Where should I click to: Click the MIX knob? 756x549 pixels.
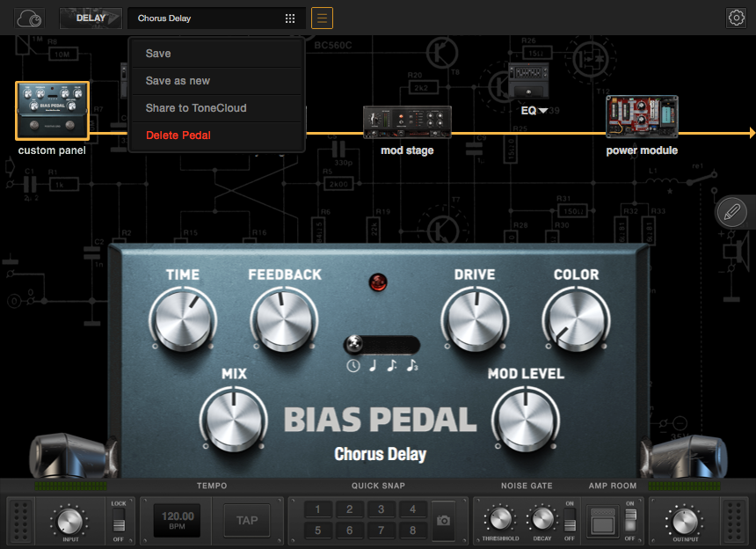[233, 419]
